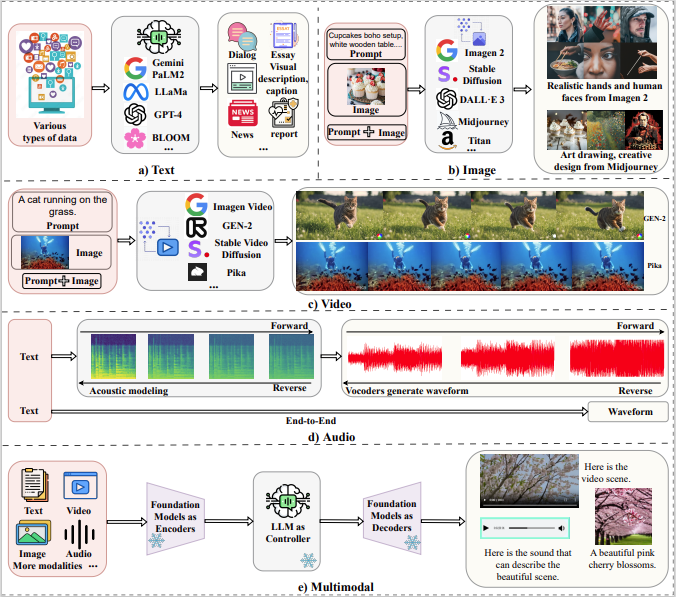
Task: Click the snowflake on Foundation Models as Decoders
Action: 412,542
